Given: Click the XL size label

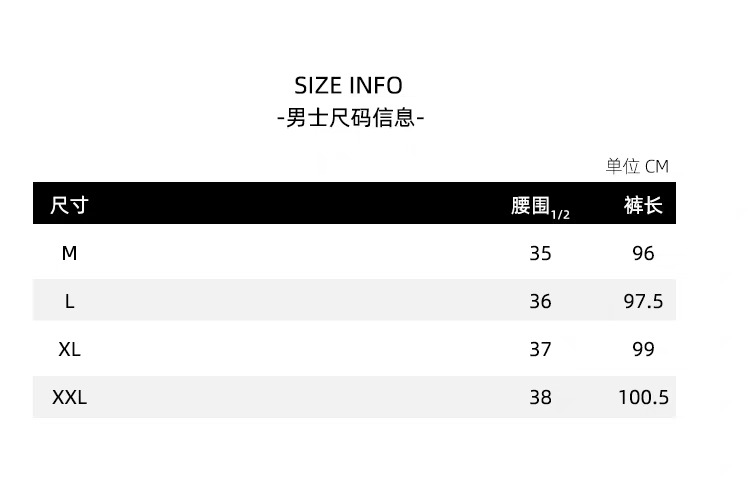Looking at the screenshot, I should click(x=69, y=349).
